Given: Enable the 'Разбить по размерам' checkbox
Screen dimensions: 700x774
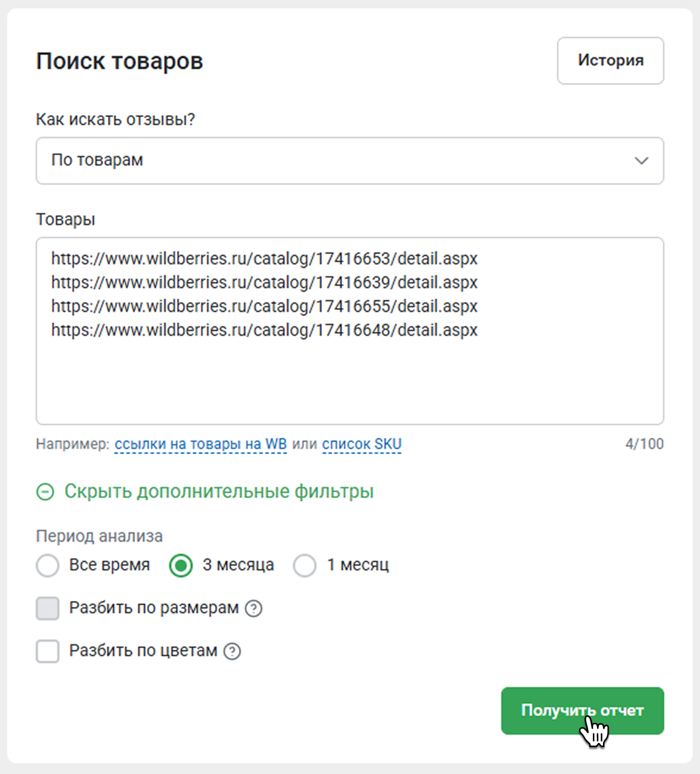Looking at the screenshot, I should click(48, 608).
